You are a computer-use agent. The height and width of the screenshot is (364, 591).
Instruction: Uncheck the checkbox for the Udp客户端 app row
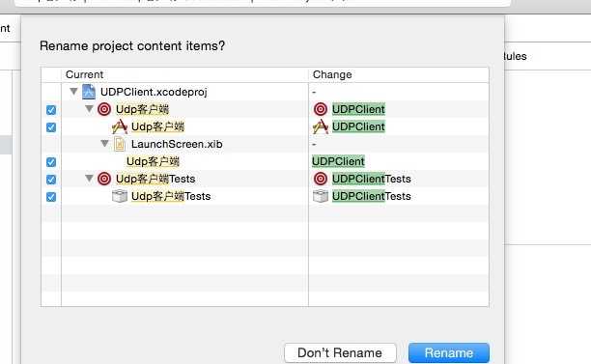coord(51,127)
